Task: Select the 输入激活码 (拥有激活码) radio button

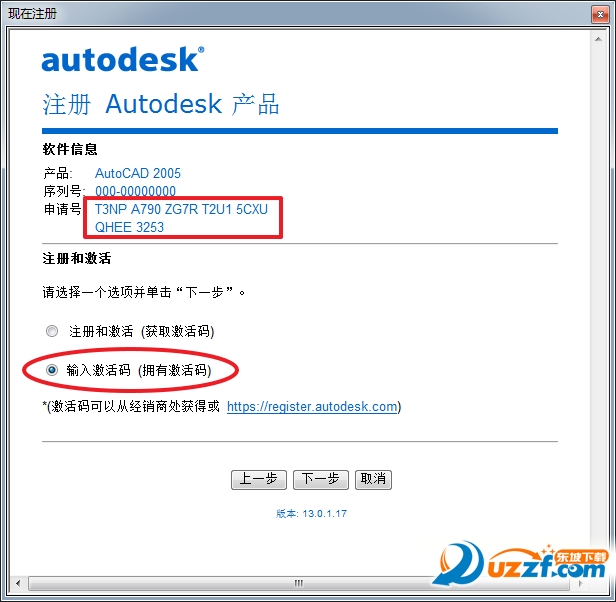Action: pyautogui.click(x=52, y=370)
